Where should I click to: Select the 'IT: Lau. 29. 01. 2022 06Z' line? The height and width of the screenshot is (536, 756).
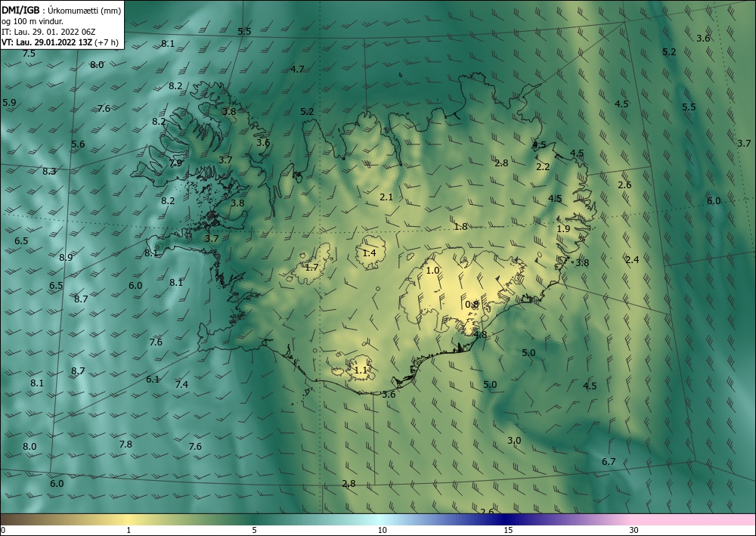(48, 32)
